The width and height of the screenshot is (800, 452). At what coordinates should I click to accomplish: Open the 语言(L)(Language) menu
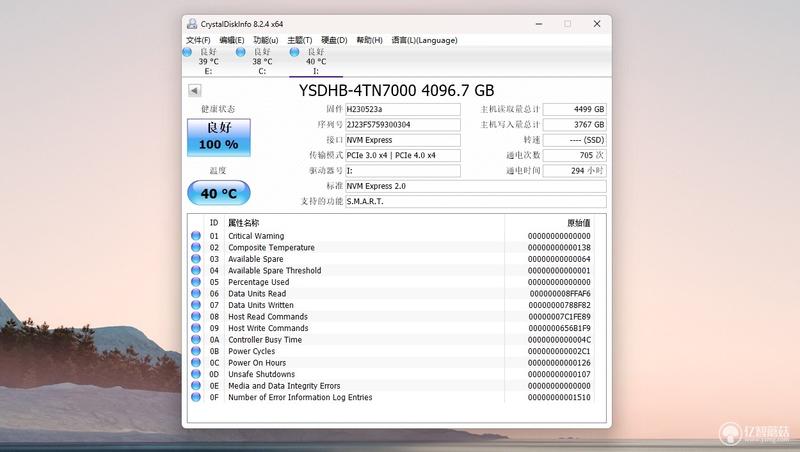click(x=424, y=40)
